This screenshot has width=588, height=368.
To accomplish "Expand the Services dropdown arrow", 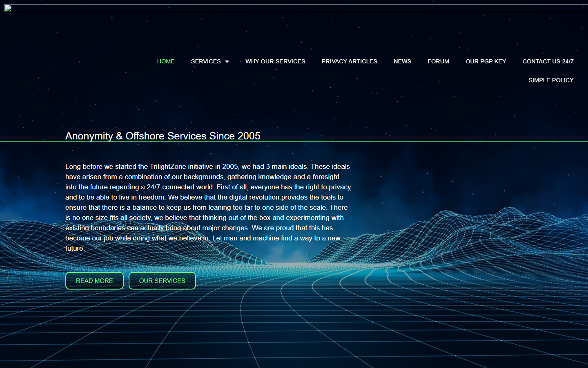I will point(227,62).
